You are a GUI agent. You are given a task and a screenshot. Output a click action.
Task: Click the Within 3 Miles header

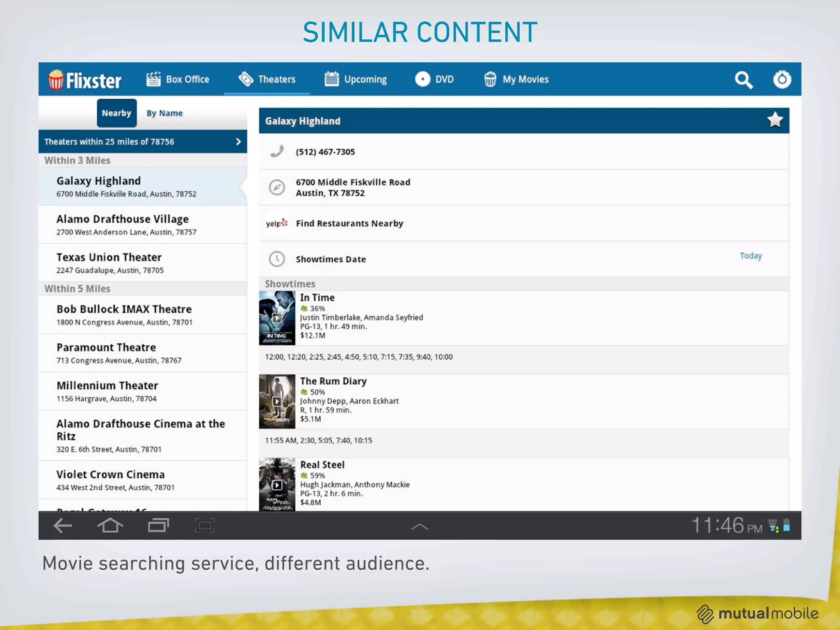[77, 160]
